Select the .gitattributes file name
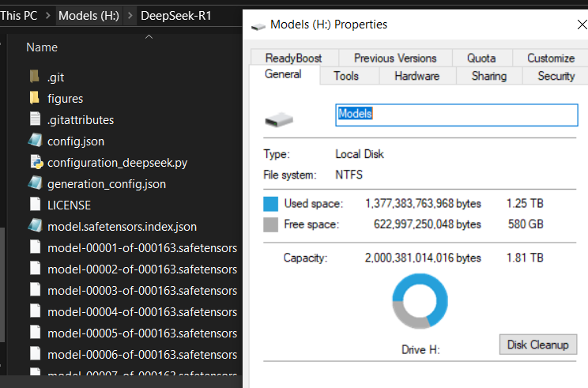 click(x=81, y=120)
